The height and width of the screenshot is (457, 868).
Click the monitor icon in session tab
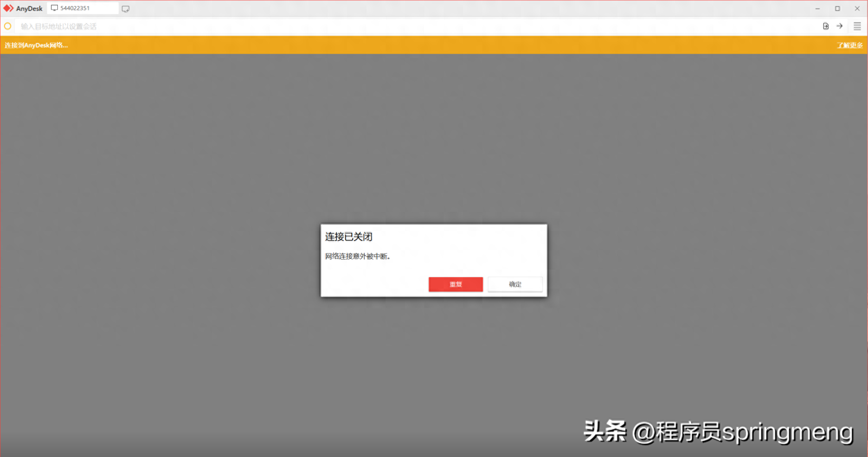coord(55,8)
